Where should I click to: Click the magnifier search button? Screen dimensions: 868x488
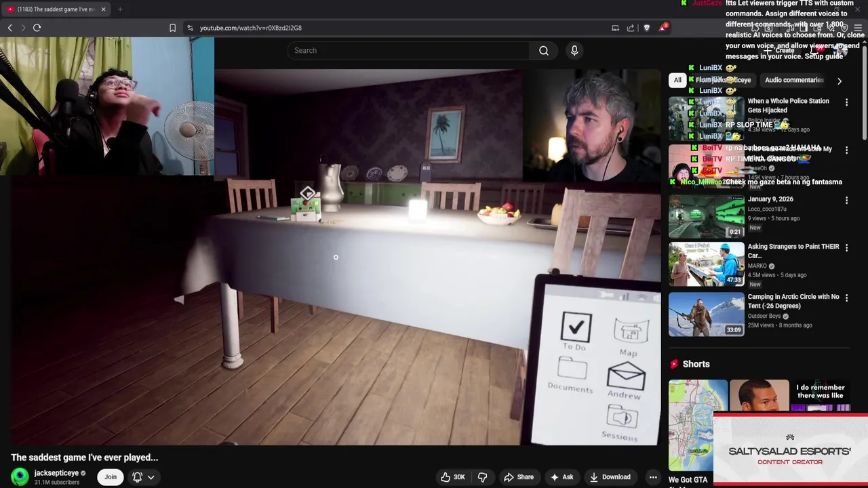pyautogui.click(x=544, y=50)
